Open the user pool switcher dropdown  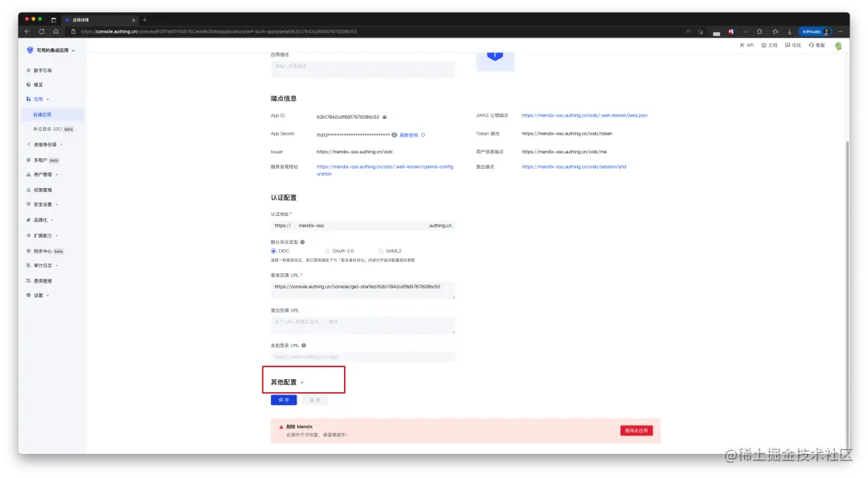tap(55, 50)
